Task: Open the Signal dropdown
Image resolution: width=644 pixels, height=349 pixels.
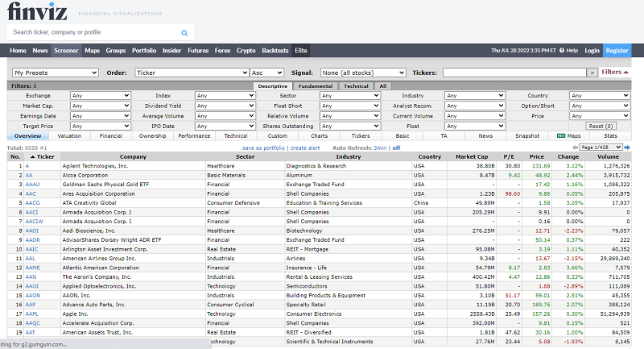Action: pos(363,73)
